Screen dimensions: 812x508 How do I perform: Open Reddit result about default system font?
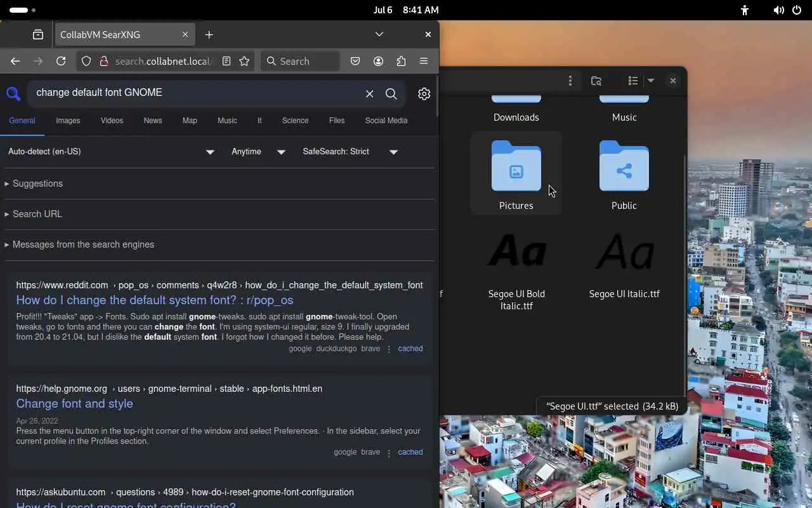coord(155,300)
